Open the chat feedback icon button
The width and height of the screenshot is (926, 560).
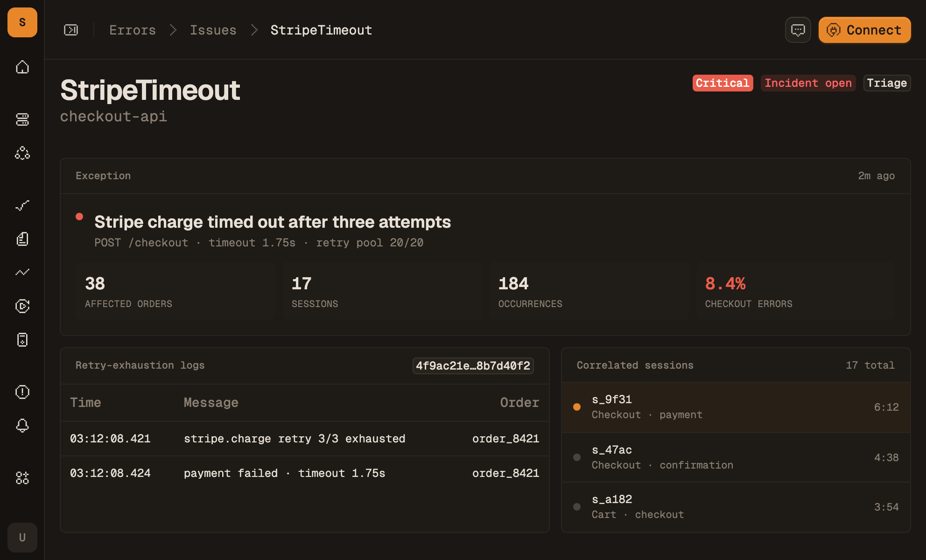[x=798, y=30]
